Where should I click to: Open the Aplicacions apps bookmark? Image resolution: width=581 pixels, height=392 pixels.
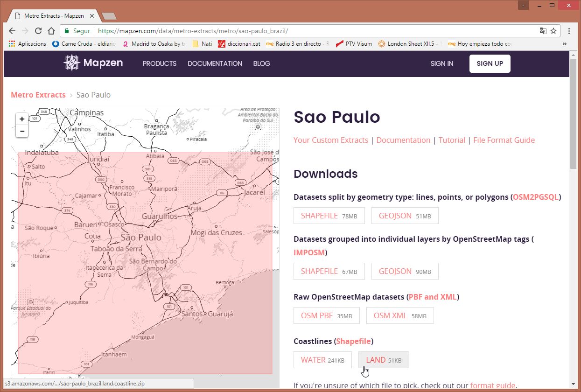click(x=27, y=44)
